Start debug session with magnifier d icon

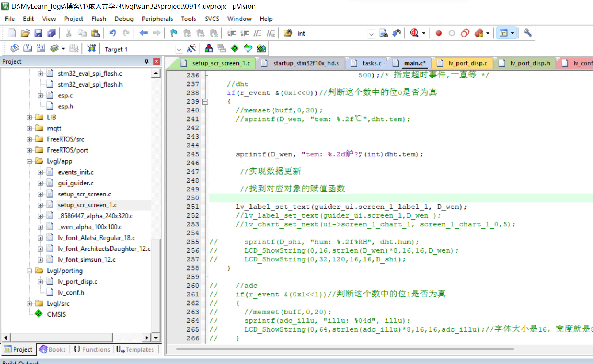click(x=414, y=33)
